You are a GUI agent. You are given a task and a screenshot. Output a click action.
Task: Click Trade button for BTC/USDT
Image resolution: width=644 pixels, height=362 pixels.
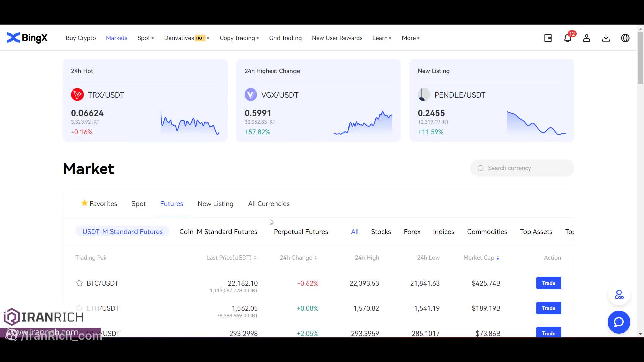pyautogui.click(x=548, y=283)
